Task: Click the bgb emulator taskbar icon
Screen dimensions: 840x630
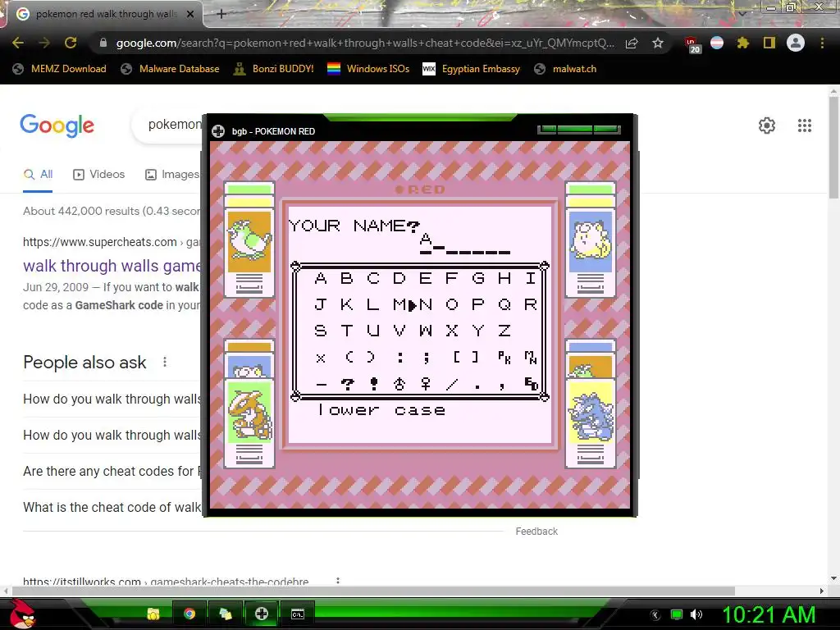Action: click(x=262, y=614)
